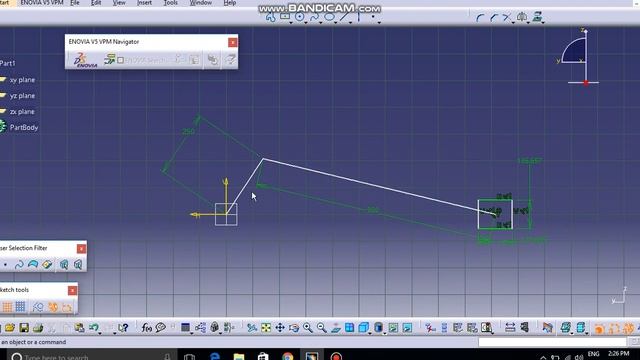
Task: Click the Save icon
Action: point(24,328)
